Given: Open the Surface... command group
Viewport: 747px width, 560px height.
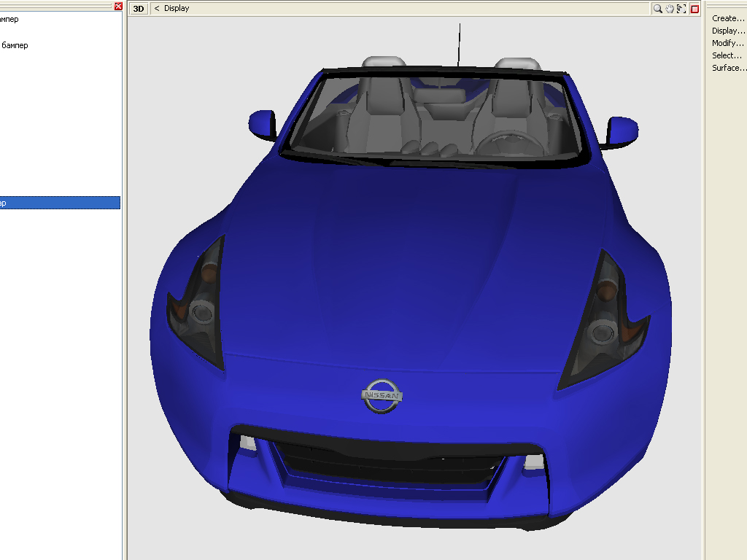Looking at the screenshot, I should tap(729, 68).
